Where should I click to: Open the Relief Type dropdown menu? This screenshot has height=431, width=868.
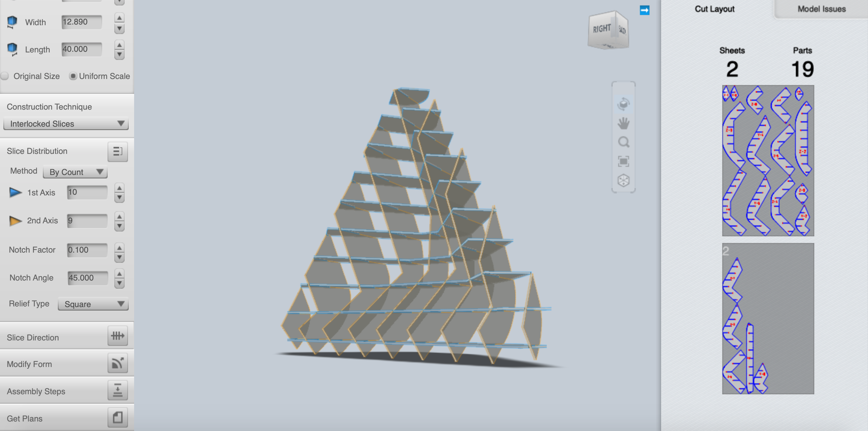coord(92,304)
